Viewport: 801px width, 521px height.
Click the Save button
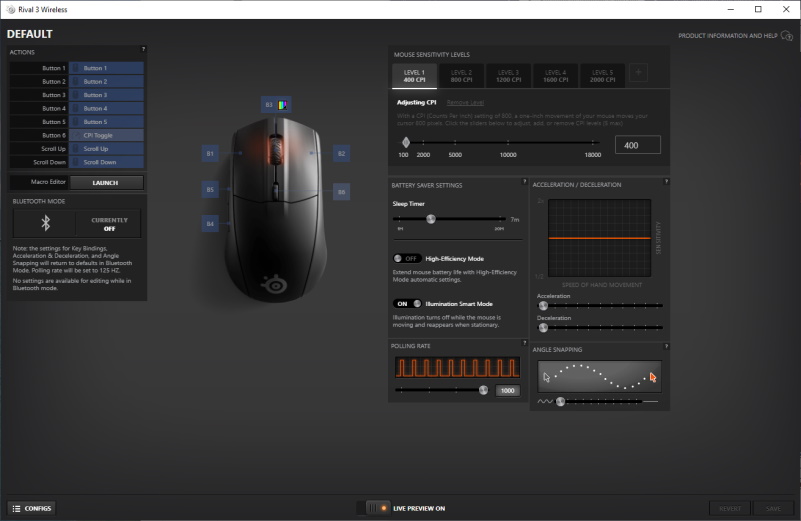click(773, 508)
